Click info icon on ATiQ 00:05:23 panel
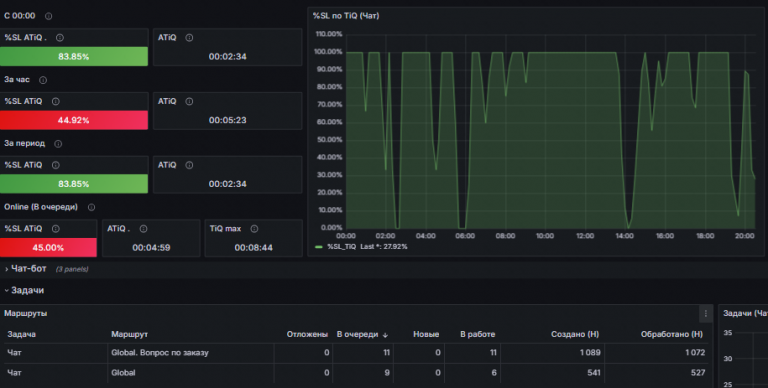The width and height of the screenshot is (768, 388). pos(189,101)
